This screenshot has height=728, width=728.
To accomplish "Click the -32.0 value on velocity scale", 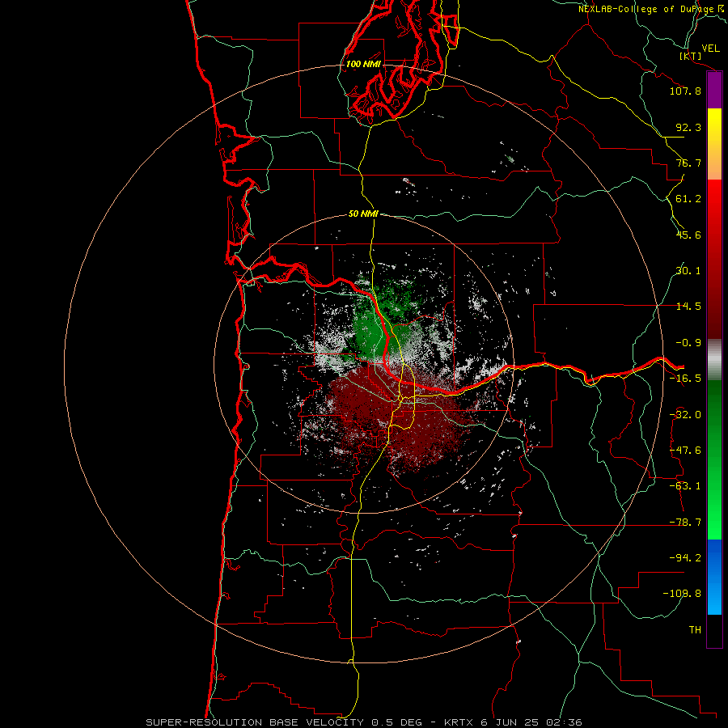I will click(685, 415).
